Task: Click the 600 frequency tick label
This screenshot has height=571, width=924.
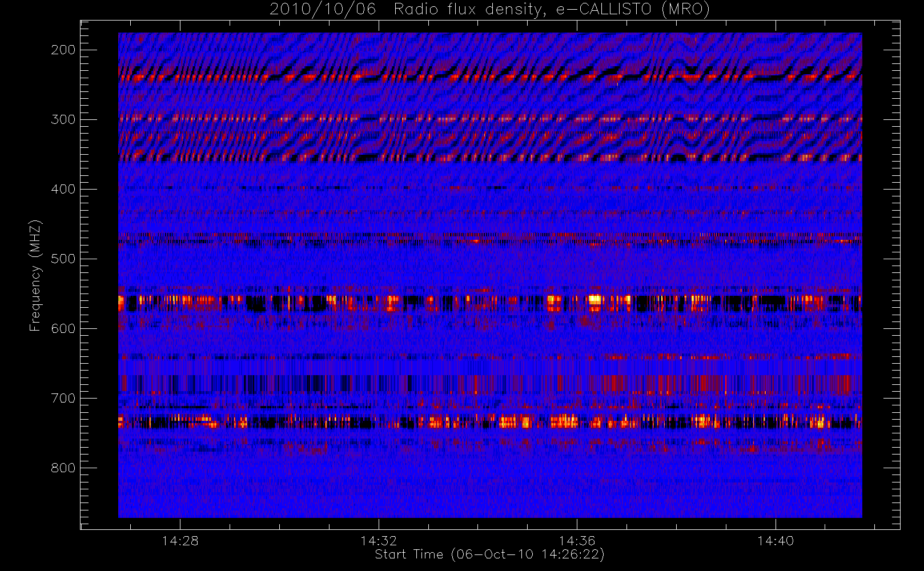Action: 63,328
